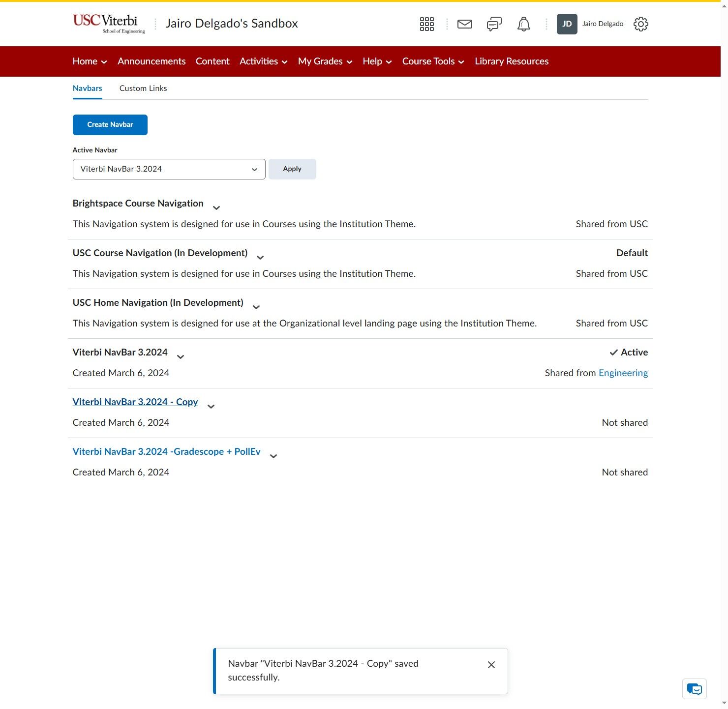Open the My Grades dropdown menu
This screenshot has width=728, height=709.
click(325, 61)
